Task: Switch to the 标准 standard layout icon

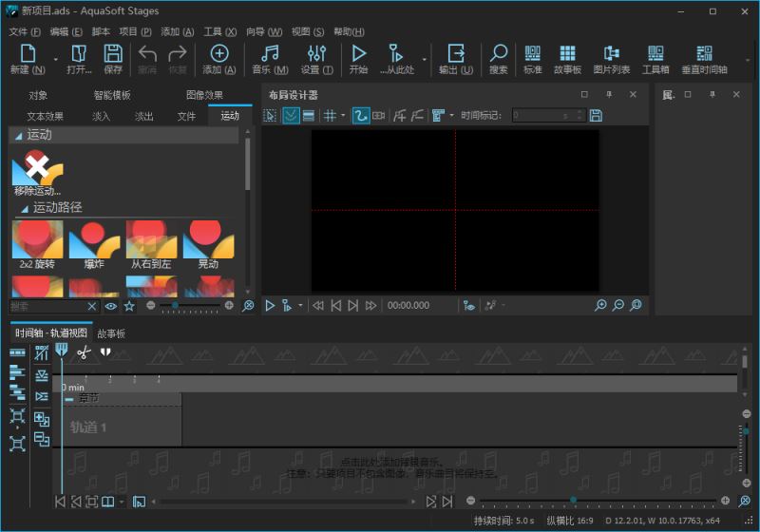Action: pos(532,59)
